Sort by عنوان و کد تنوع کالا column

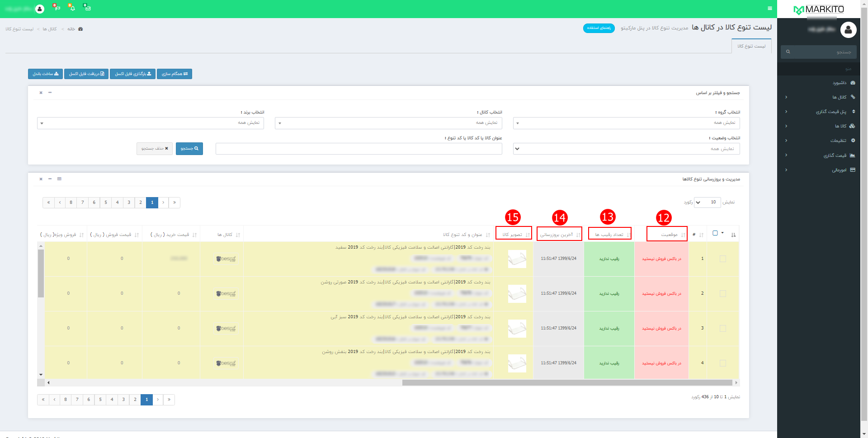point(488,235)
